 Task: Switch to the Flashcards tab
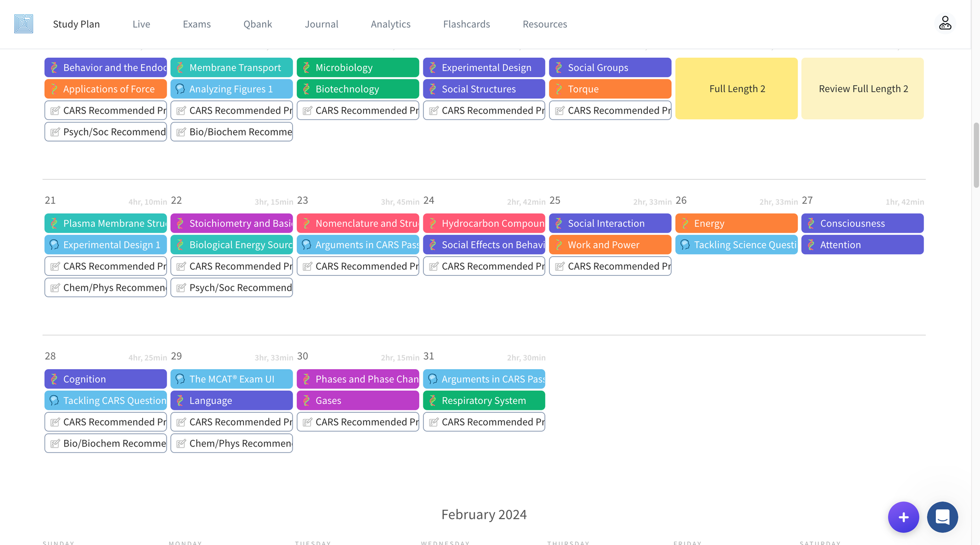tap(466, 24)
